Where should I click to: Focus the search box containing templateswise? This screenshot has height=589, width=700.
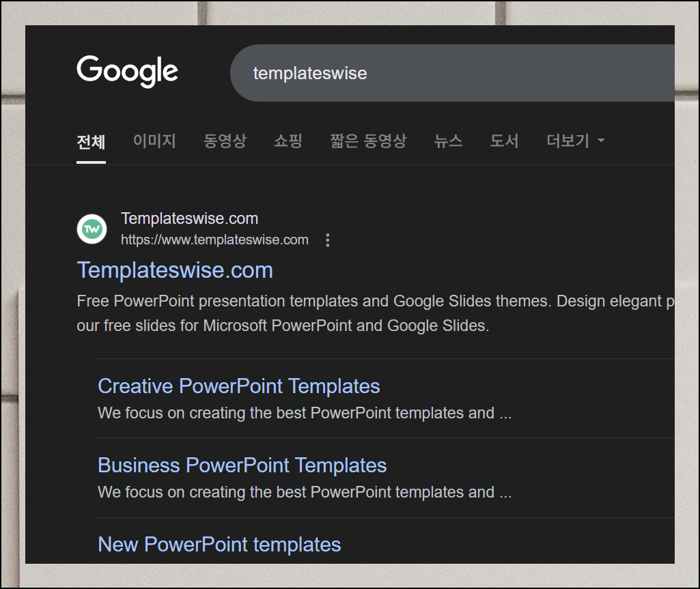[x=452, y=73]
